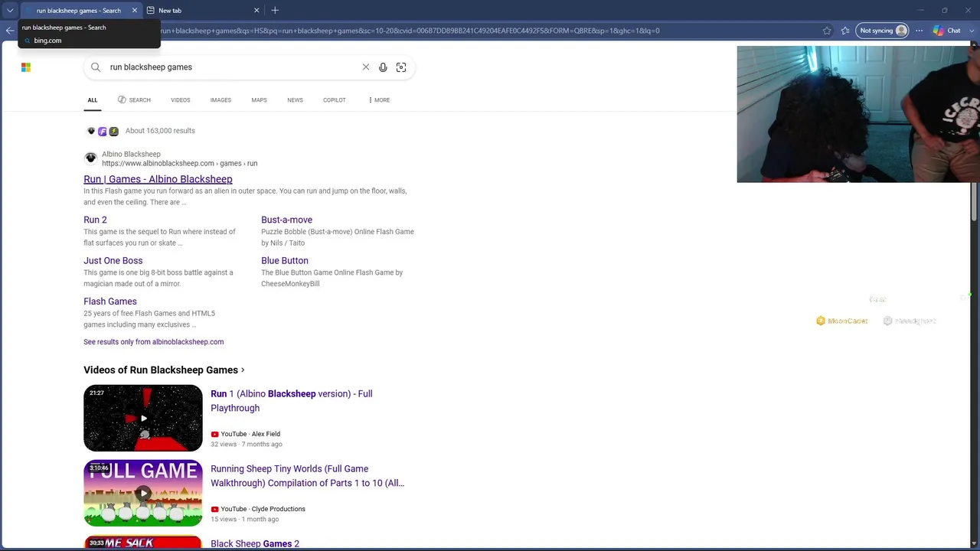980x551 pixels.
Task: Close the New tab tab
Action: [x=256, y=11]
